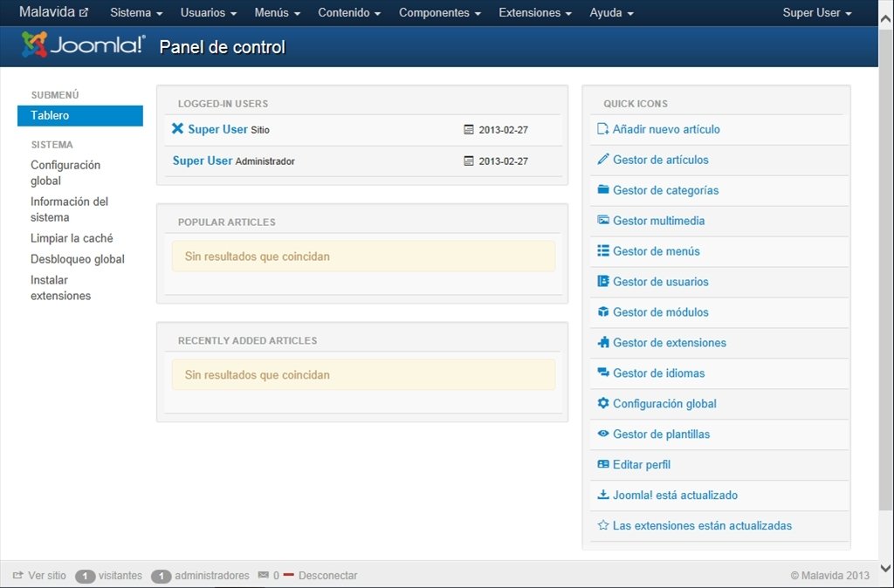
Task: Select Desbloqueo global in sidebar
Action: [78, 259]
